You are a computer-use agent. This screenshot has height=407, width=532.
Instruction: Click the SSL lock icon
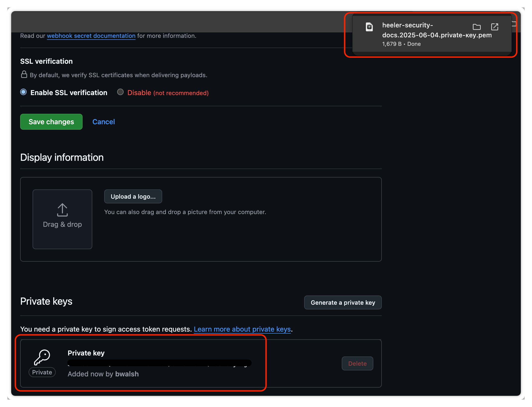click(x=24, y=74)
